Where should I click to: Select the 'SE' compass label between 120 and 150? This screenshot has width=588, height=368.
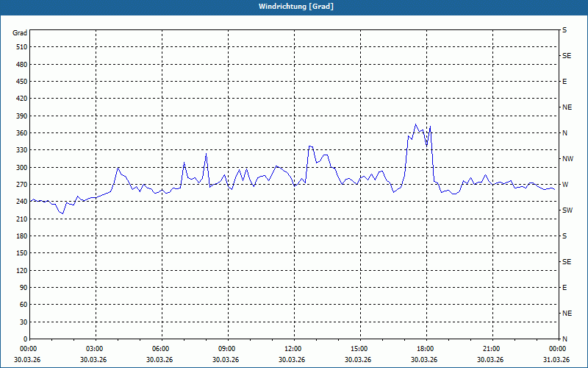[x=567, y=262]
